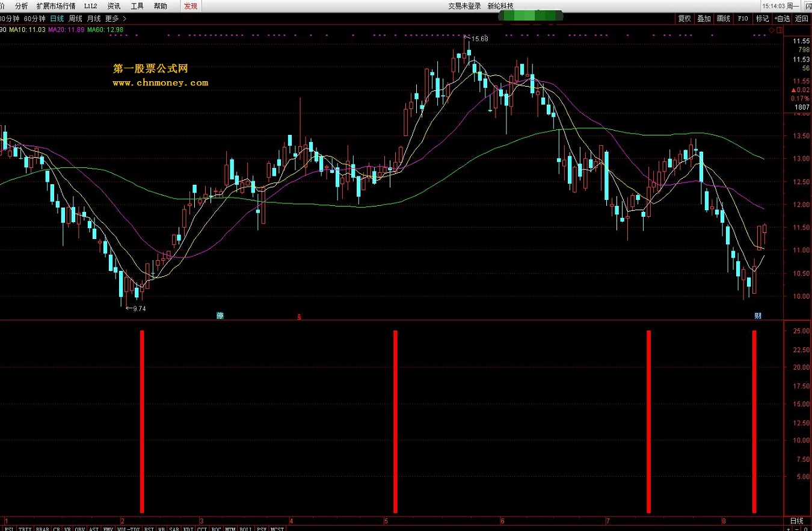Switch chart to 月线 monthly period

click(94, 19)
